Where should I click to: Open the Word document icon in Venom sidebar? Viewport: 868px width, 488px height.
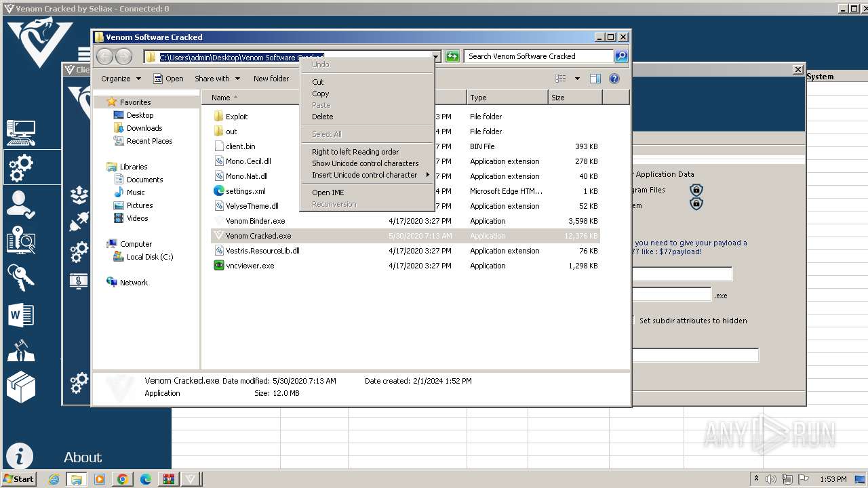point(20,314)
